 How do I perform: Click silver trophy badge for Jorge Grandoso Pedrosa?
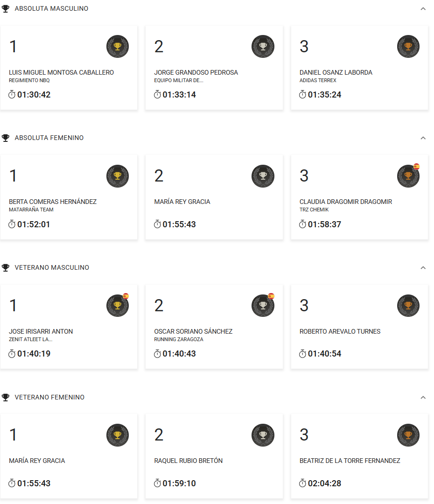tap(263, 47)
